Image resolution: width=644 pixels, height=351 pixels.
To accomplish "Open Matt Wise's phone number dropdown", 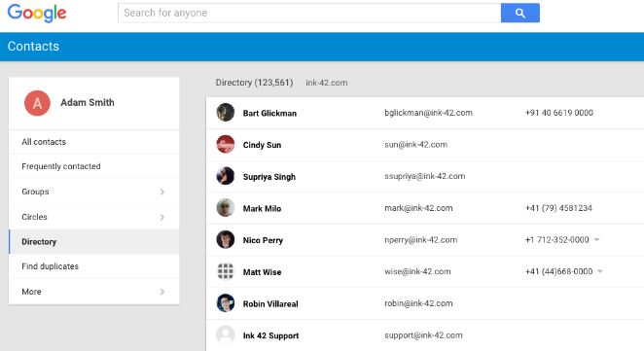I will (600, 271).
